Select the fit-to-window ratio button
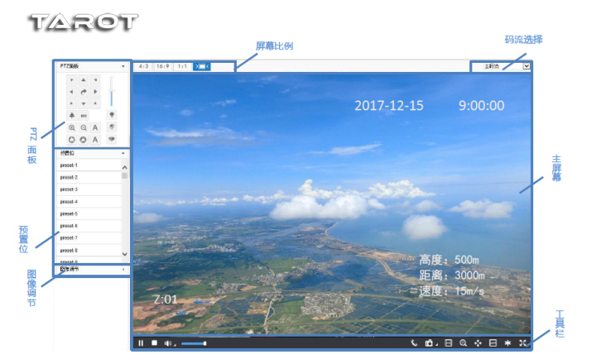596x364 pixels. click(x=202, y=66)
